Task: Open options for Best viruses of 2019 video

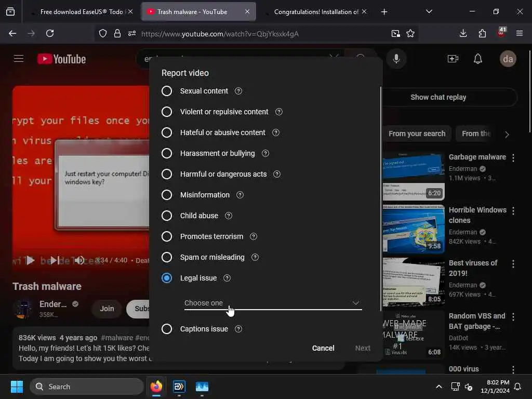Action: pos(513,263)
